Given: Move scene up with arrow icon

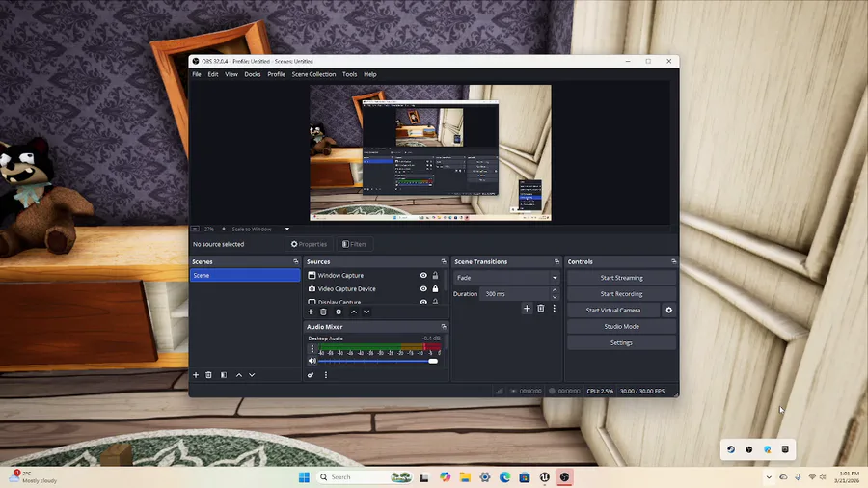Looking at the screenshot, I should [x=239, y=374].
